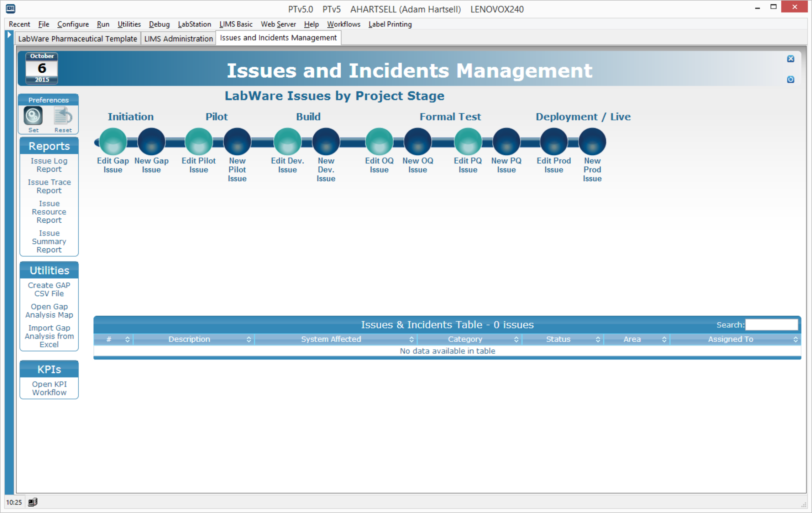The width and height of the screenshot is (812, 513).
Task: Switch to the LIMS Administration tab
Action: 178,38
